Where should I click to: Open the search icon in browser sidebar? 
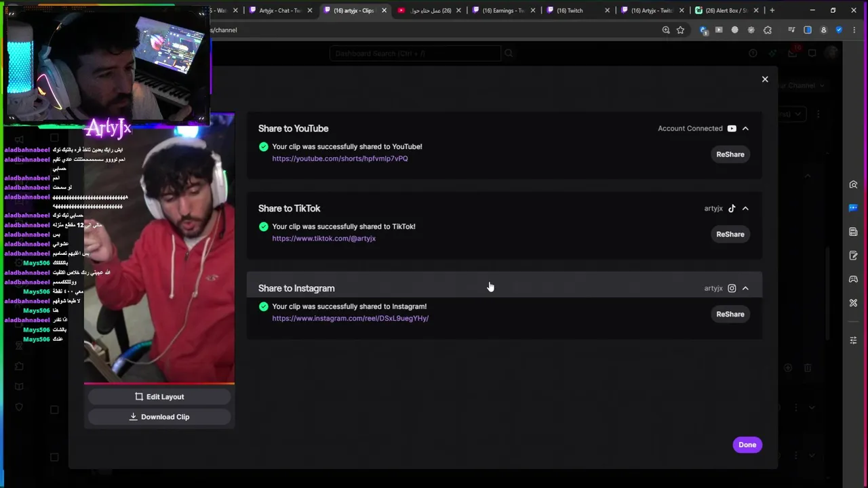[853, 185]
